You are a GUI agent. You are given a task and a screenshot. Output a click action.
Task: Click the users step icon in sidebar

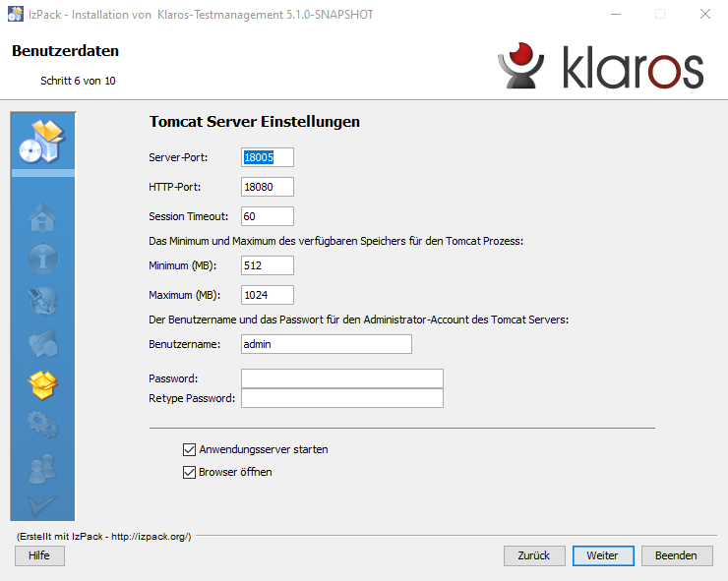click(x=42, y=468)
